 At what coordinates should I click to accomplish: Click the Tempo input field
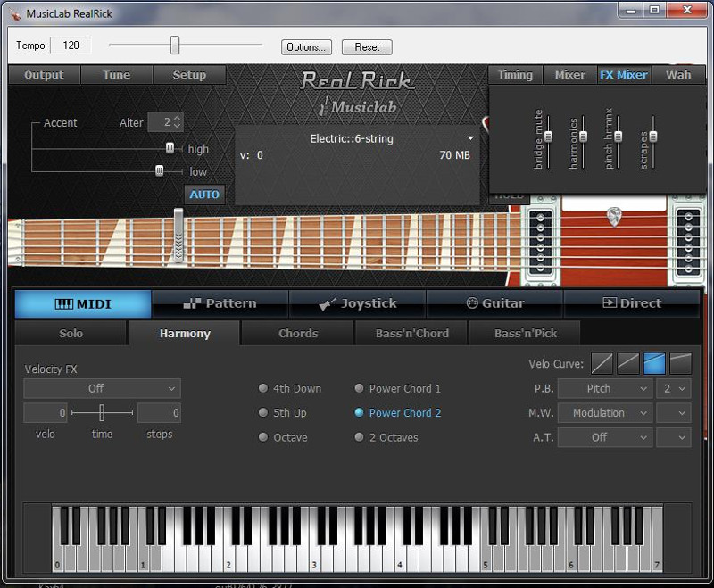71,45
